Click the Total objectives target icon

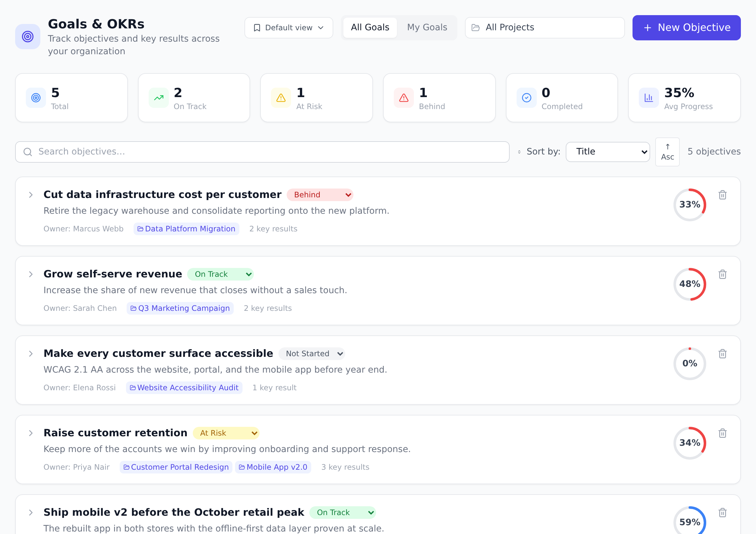[36, 98]
